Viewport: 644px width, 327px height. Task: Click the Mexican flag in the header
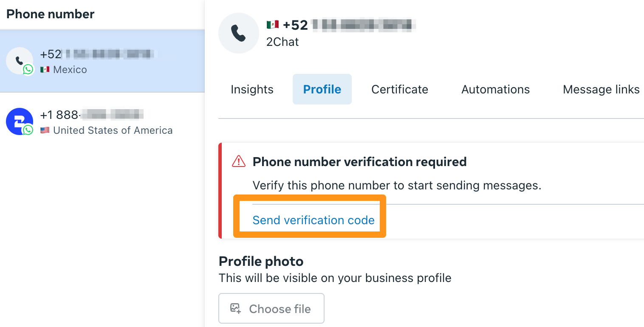click(272, 25)
